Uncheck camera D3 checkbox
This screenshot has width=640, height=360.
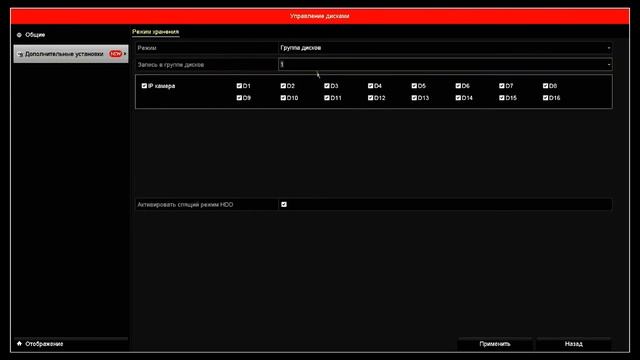click(327, 86)
